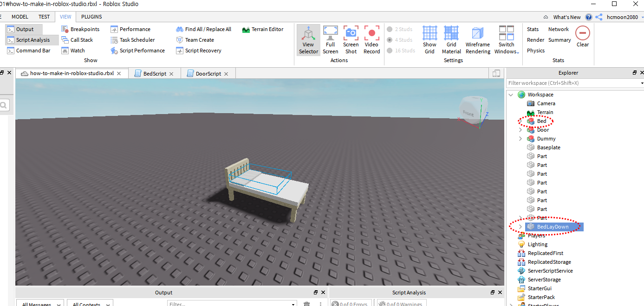The image size is (644, 306).
Task: Open the What's New link
Action: click(566, 17)
